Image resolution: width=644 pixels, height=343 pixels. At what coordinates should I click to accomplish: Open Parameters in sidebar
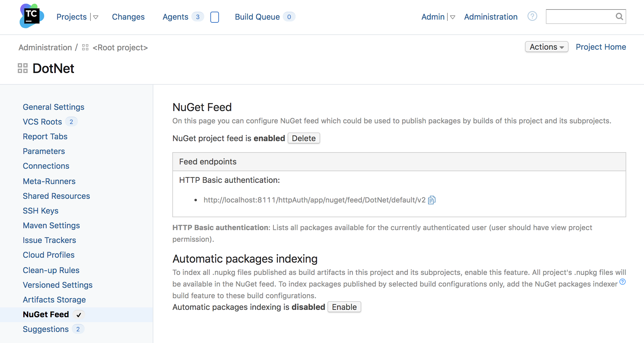coord(44,151)
